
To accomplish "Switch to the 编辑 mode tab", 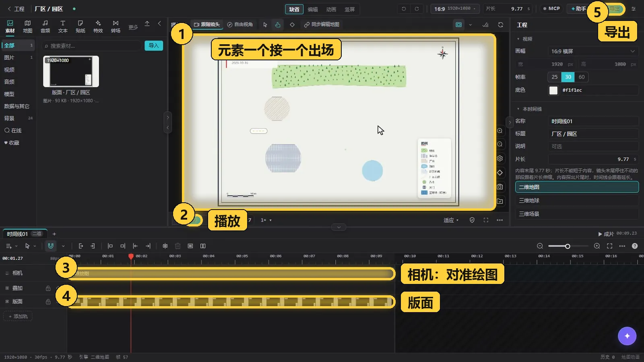I will click(x=312, y=9).
